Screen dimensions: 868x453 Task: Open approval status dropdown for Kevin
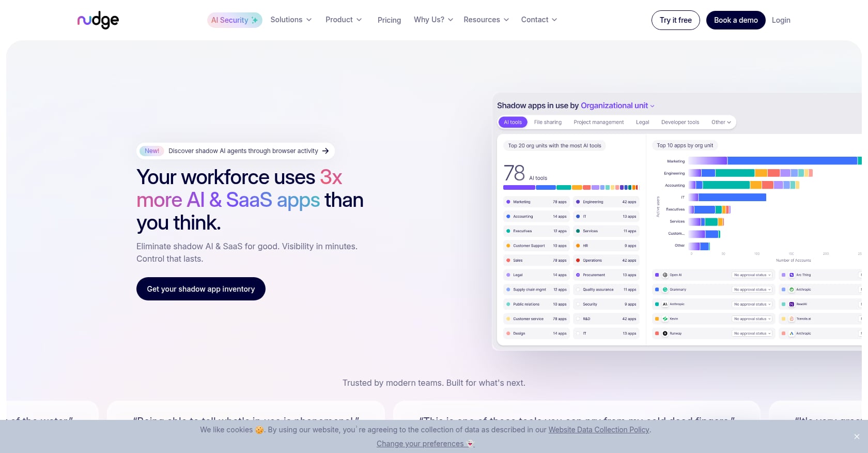click(x=752, y=319)
